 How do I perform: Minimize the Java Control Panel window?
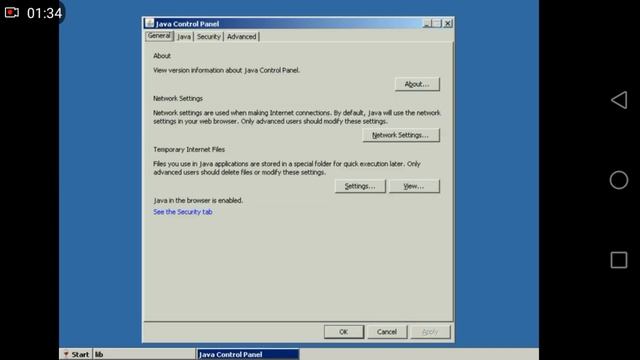pyautogui.click(x=427, y=24)
